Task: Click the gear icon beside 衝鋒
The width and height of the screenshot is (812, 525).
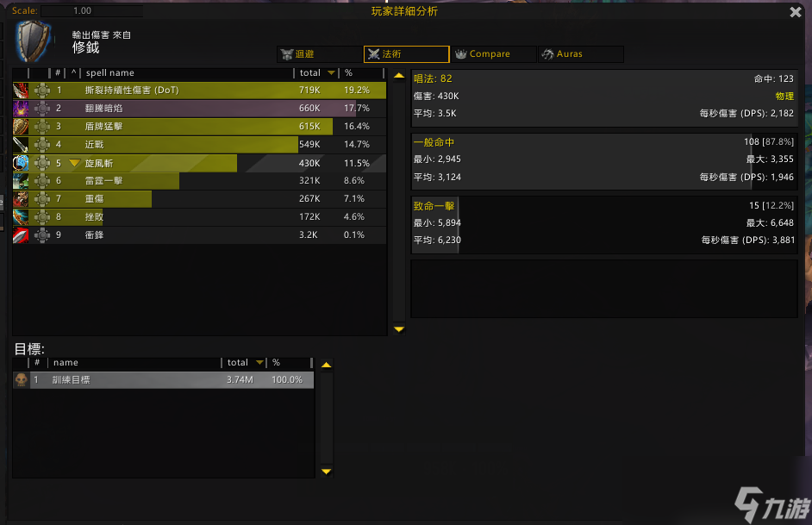Action: coord(42,235)
